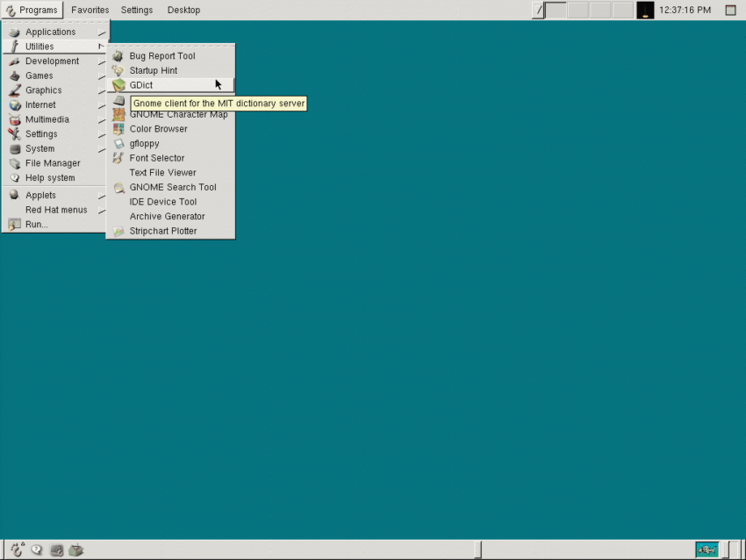
Task: Open File Manager from Programs menu
Action: (55, 163)
